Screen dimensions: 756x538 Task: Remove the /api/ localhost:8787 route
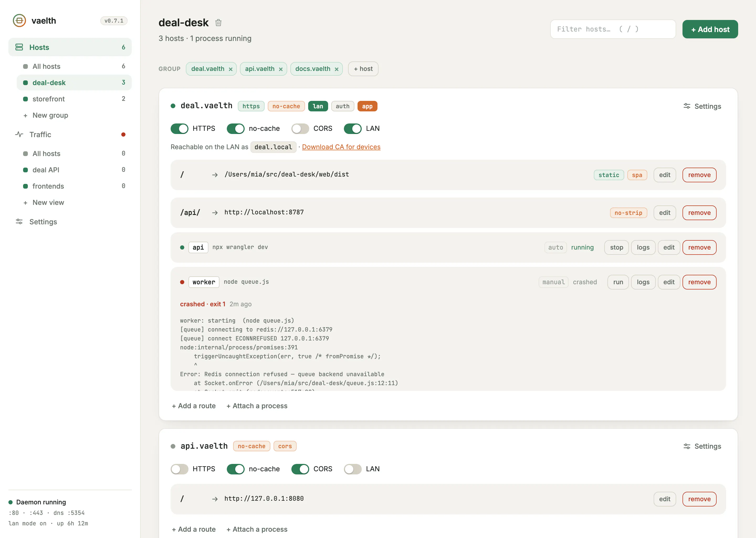(x=699, y=213)
